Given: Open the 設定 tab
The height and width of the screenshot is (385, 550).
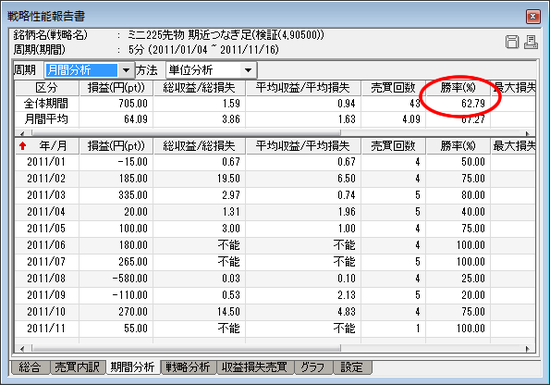Looking at the screenshot, I should pyautogui.click(x=352, y=367).
